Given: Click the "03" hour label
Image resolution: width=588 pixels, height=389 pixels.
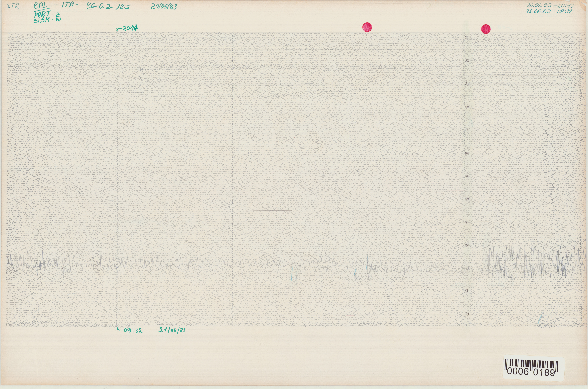Looking at the screenshot, I should (467, 176).
